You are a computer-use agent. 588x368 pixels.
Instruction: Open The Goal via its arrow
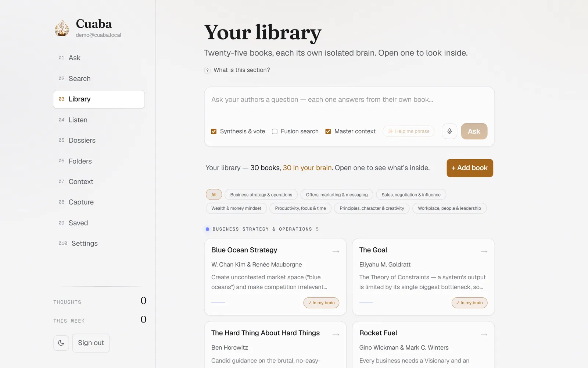tap(484, 252)
